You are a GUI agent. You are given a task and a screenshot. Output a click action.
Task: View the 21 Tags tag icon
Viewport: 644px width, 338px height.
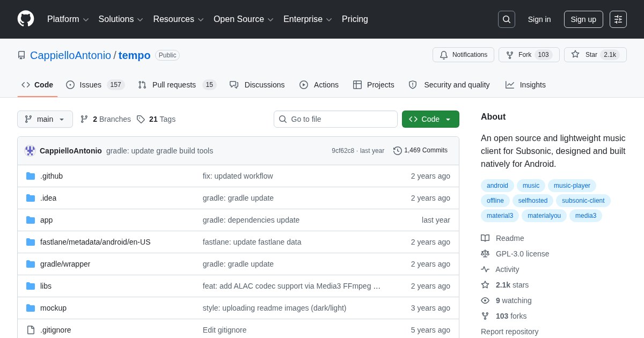141,119
